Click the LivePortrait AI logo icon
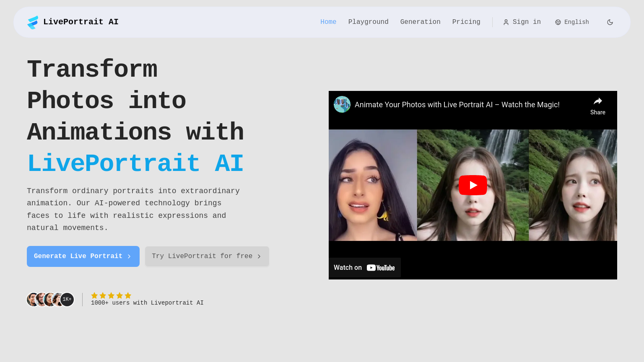Screen dimensions: 644x362 click(x=33, y=22)
